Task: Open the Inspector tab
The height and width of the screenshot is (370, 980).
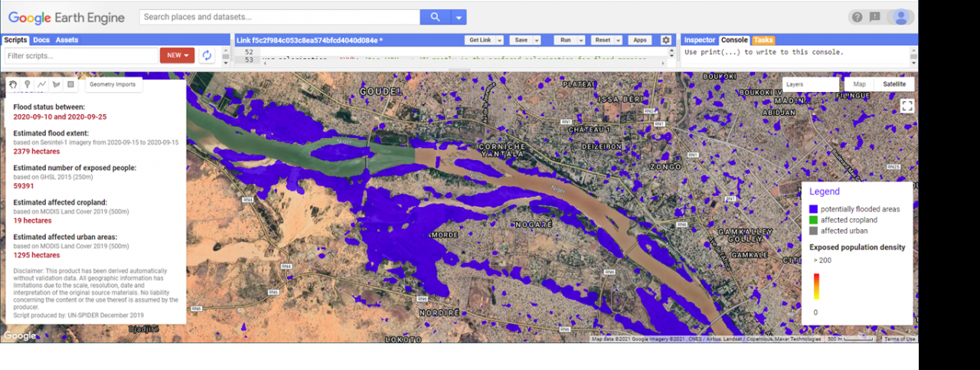Action: coord(699,40)
